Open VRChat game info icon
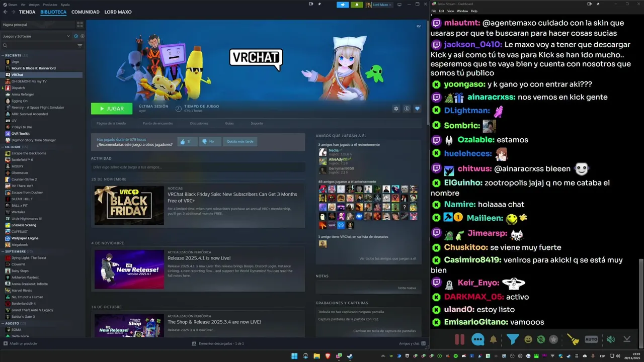 pos(407,109)
